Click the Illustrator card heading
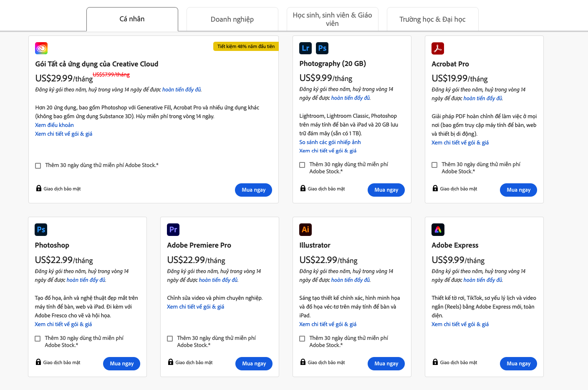This screenshot has width=588, height=390. [x=315, y=245]
